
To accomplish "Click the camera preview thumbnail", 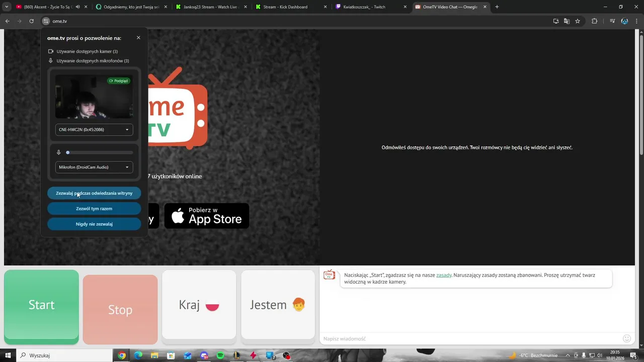I will click(x=94, y=97).
